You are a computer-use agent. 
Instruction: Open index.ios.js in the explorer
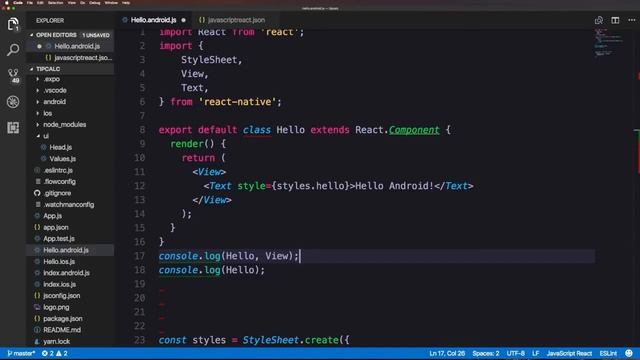tap(59, 284)
